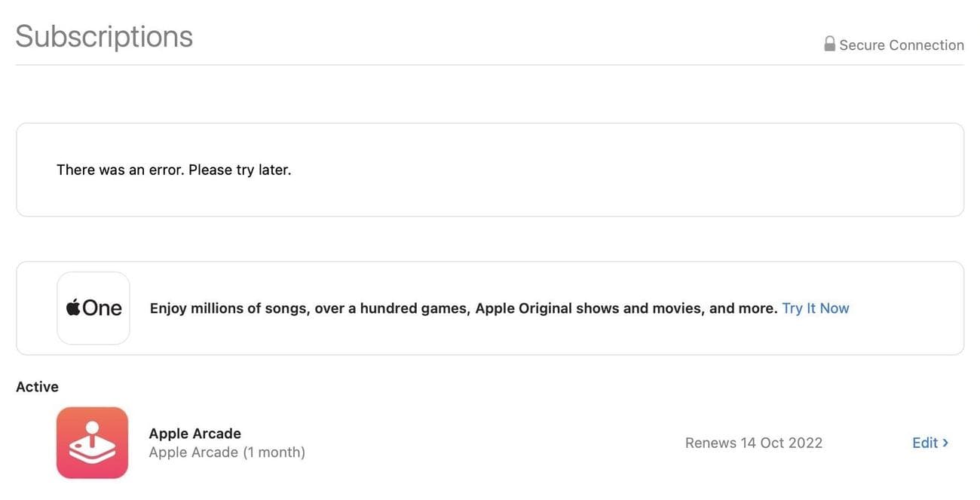The image size is (980, 500).
Task: Click the Edit link for Apple Arcade
Action: click(925, 442)
